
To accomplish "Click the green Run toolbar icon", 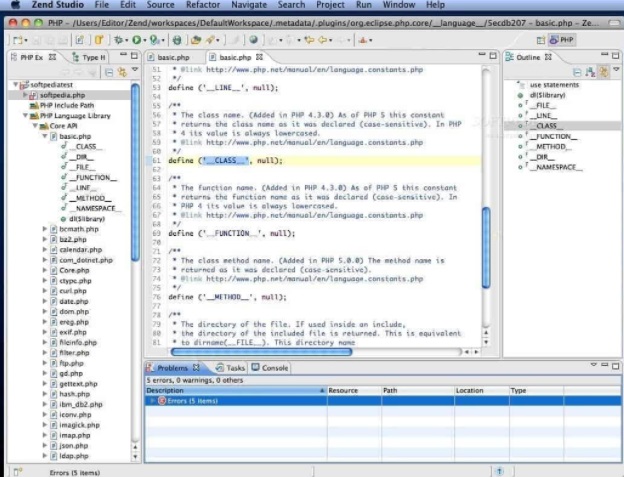I will coord(137,40).
